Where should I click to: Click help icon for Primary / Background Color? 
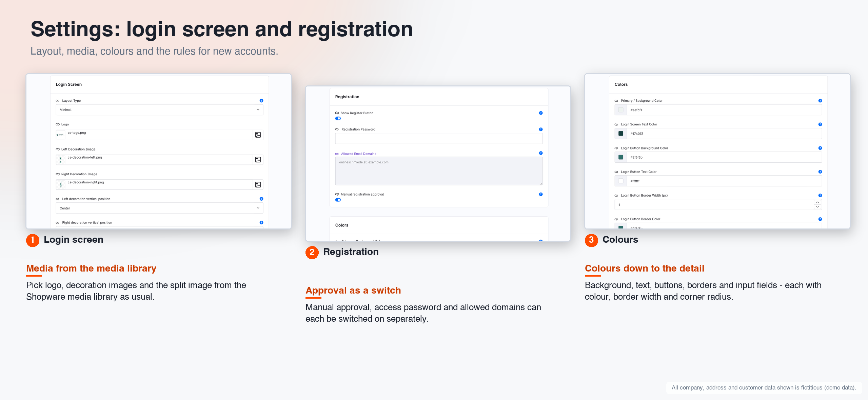pyautogui.click(x=820, y=101)
